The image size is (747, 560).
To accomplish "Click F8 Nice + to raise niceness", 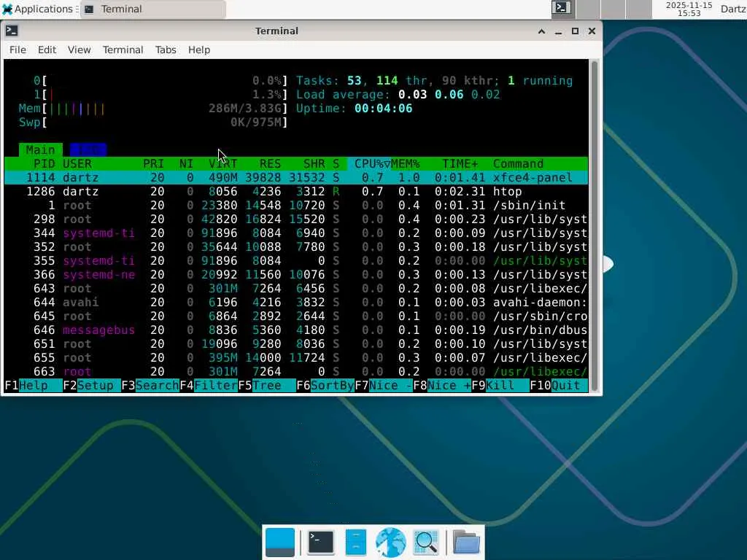I will coord(442,385).
